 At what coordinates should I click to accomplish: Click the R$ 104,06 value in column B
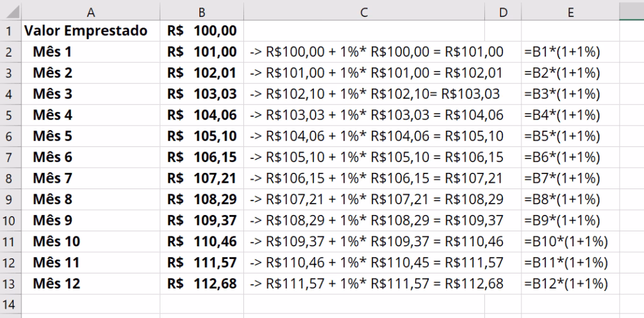(x=202, y=115)
